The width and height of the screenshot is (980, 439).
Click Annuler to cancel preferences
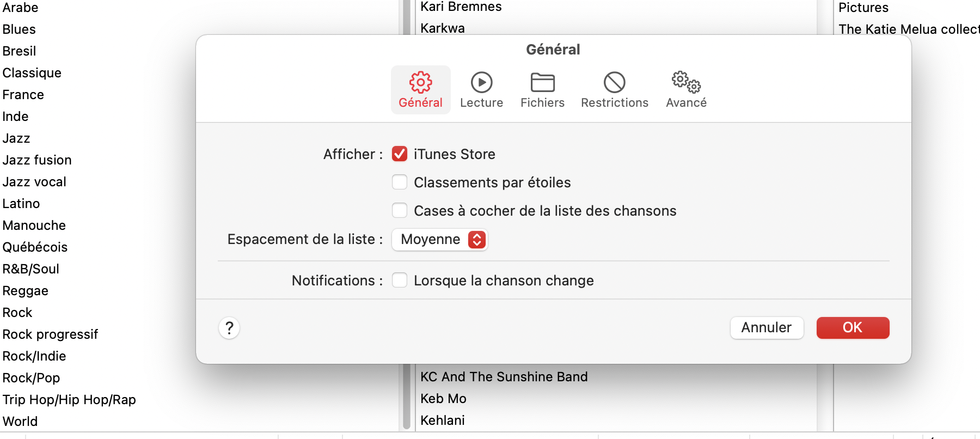point(766,328)
